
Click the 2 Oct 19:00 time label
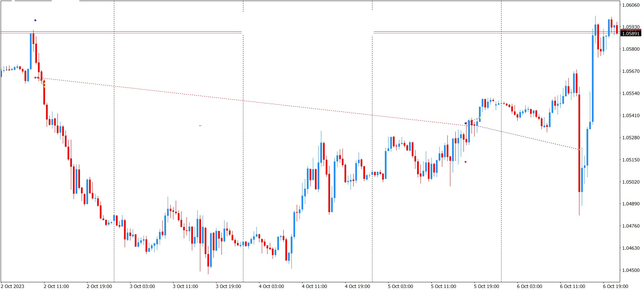click(99, 286)
